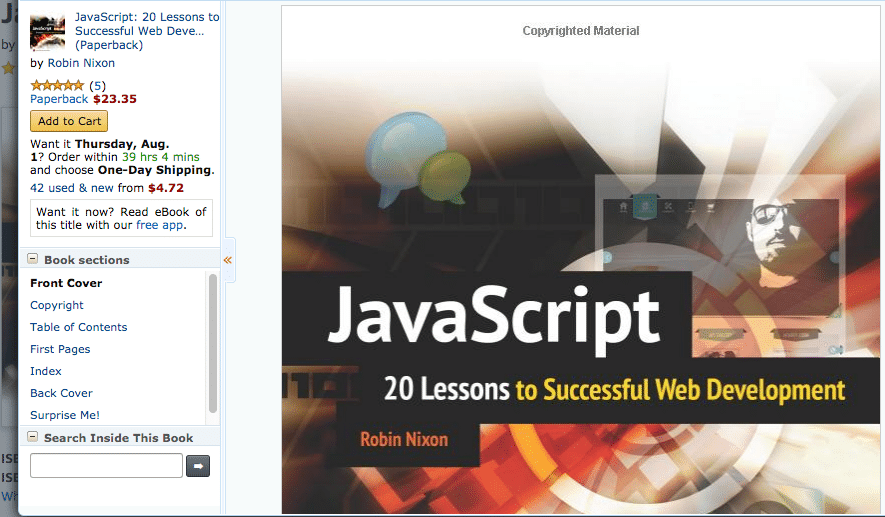Go to First Pages section
This screenshot has width=885, height=517.
[60, 349]
